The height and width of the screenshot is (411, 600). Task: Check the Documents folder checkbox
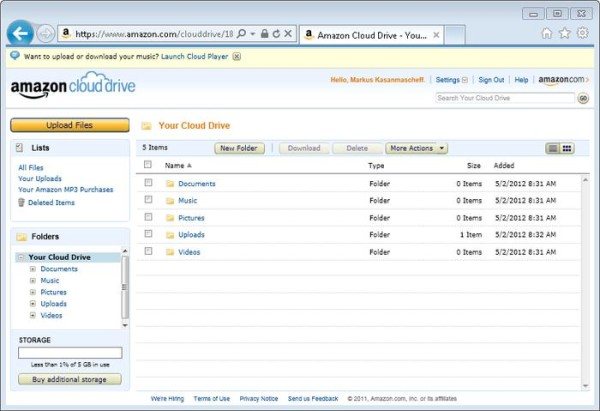(148, 183)
